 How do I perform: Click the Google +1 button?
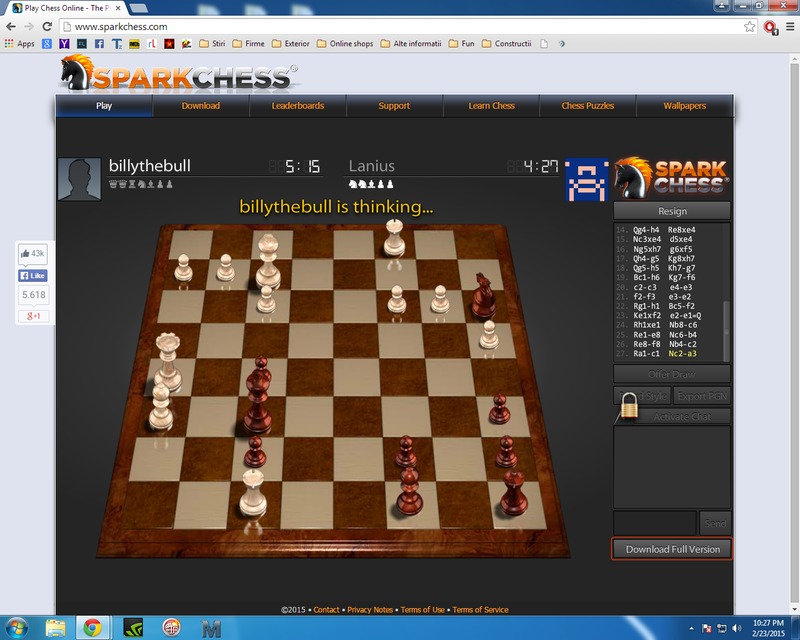tap(34, 316)
